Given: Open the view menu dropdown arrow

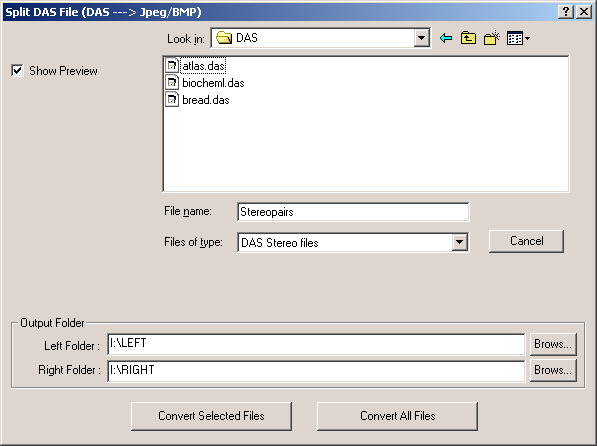Looking at the screenshot, I should click(527, 38).
